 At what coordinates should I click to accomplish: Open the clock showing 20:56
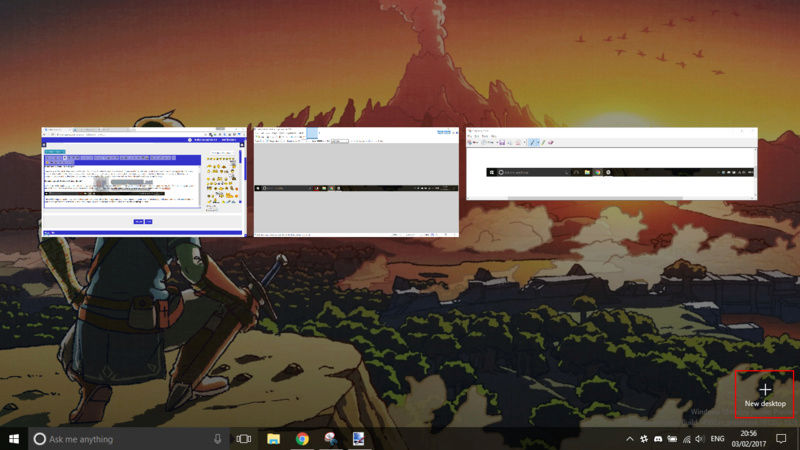coord(748,439)
